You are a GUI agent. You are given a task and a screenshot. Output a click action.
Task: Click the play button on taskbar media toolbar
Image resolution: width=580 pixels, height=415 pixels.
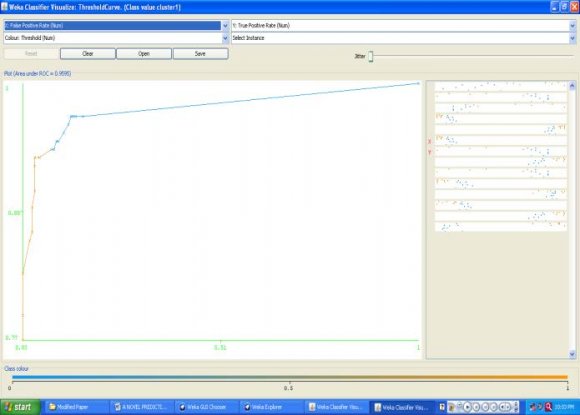[468, 407]
